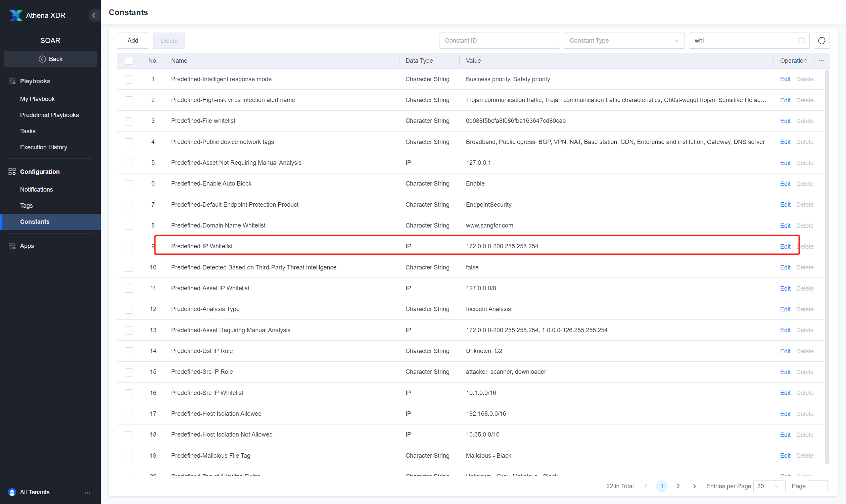Click the search magnifier icon

click(801, 41)
